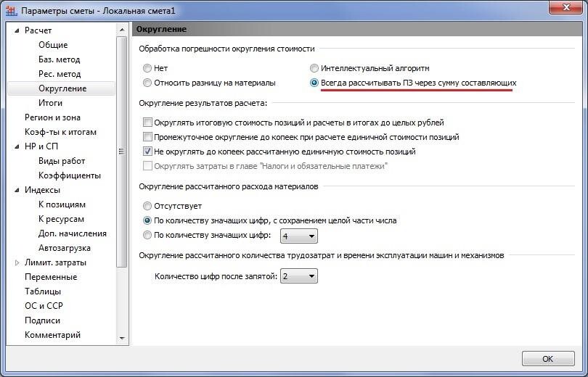Open 'Виды работ' under НР и СП
The width and height of the screenshot is (588, 377).
coord(62,161)
